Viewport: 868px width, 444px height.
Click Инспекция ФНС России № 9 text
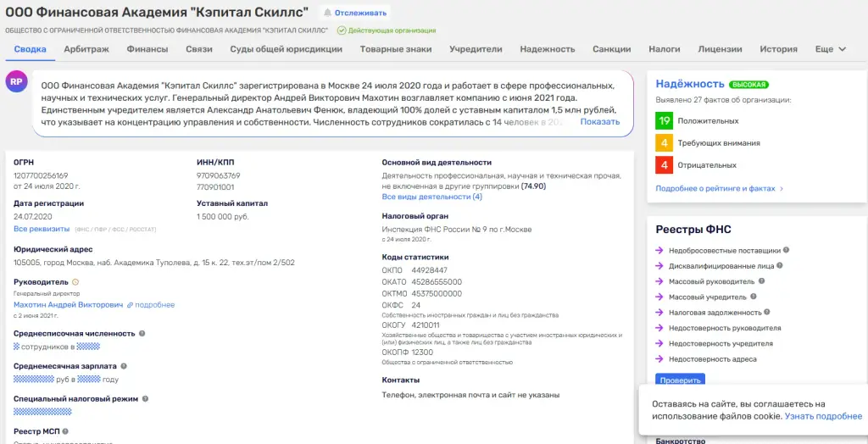click(x=457, y=229)
